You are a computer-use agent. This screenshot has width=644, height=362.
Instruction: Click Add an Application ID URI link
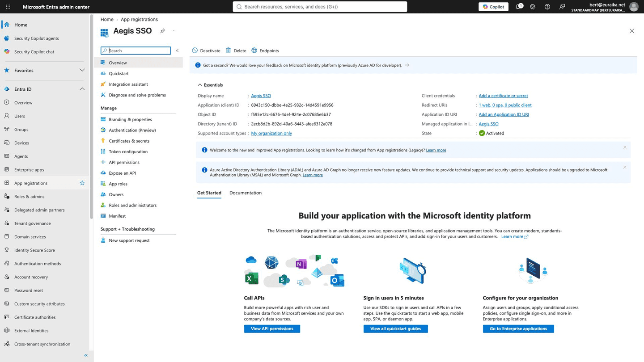point(504,114)
